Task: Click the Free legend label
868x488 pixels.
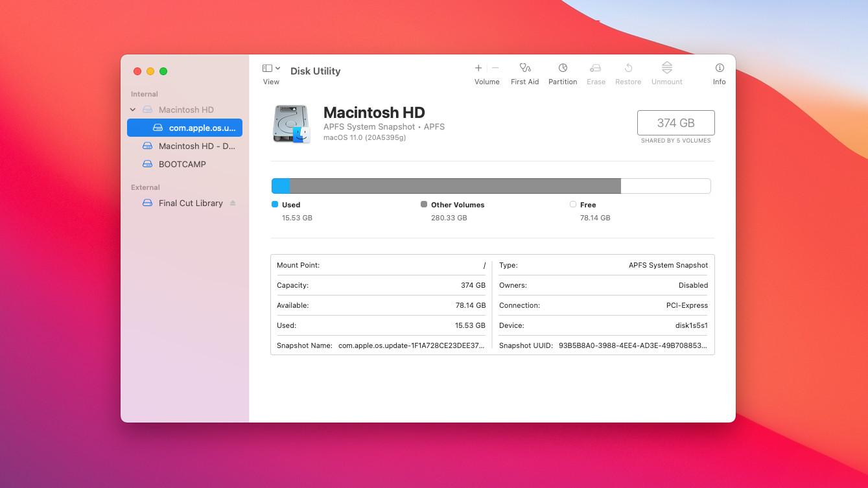Action: click(x=588, y=205)
